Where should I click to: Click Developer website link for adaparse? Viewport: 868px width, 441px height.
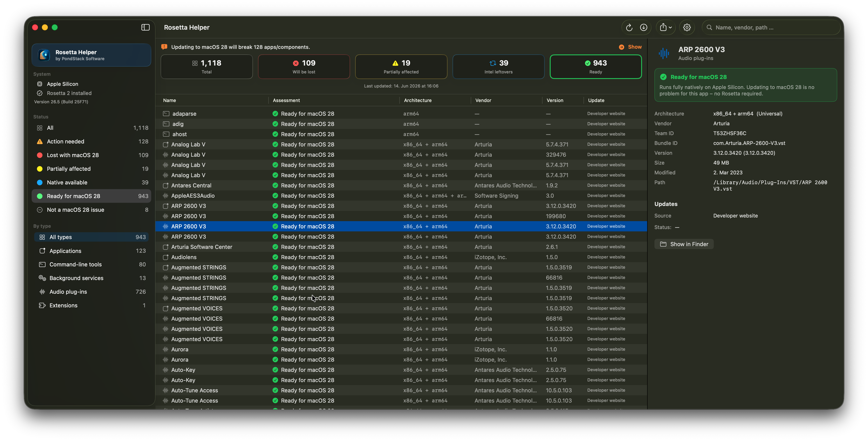[x=606, y=113]
